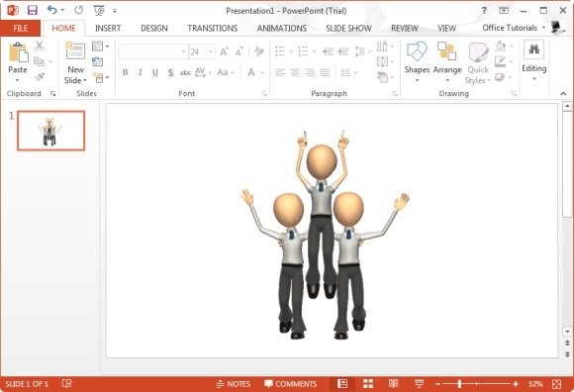Click the Font Color A button

coord(251,72)
